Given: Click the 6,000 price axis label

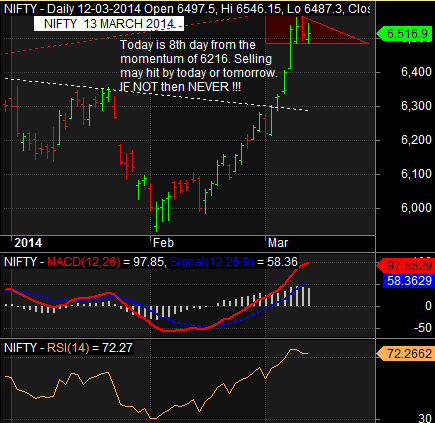Looking at the screenshot, I should coord(416,208).
